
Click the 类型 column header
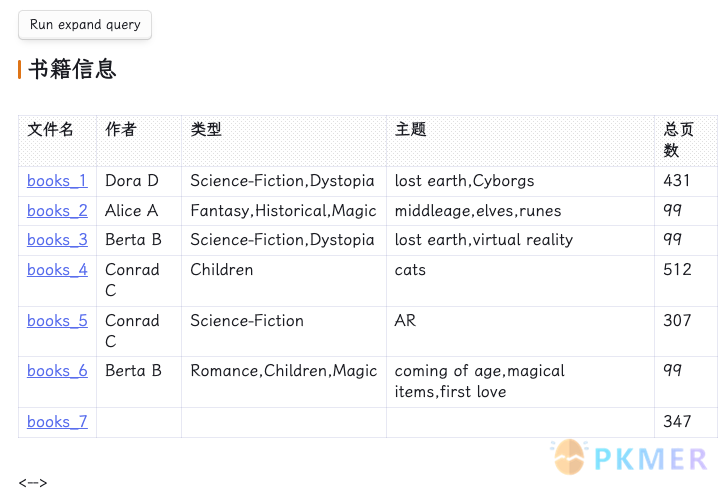pyautogui.click(x=206, y=129)
